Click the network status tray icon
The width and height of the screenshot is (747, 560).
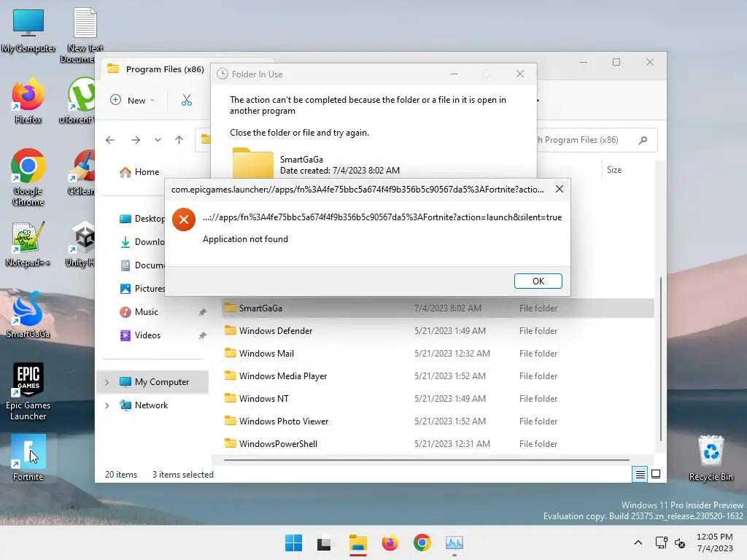click(661, 542)
